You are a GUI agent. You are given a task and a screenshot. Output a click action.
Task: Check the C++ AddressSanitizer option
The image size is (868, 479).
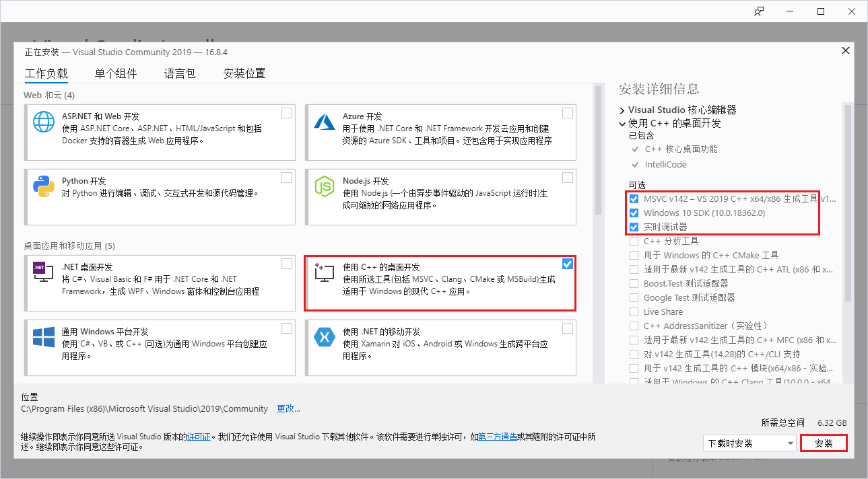tap(634, 326)
